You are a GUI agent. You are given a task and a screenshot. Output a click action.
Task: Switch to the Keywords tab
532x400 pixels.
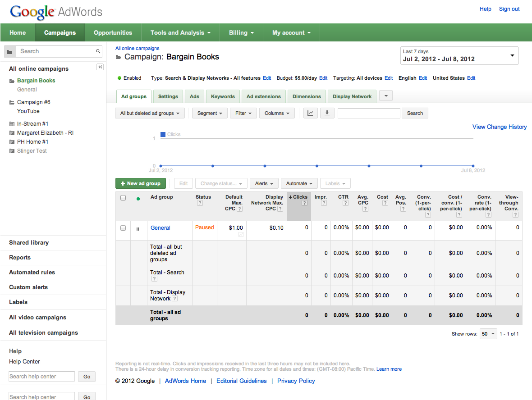[x=223, y=96]
